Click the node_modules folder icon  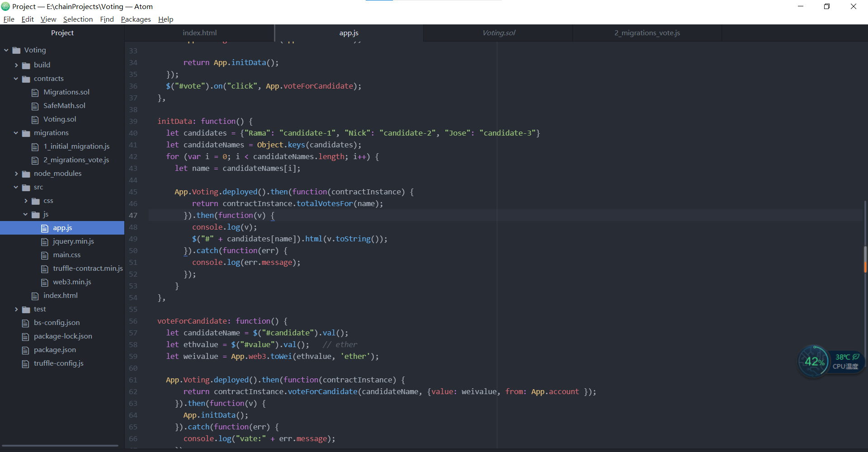(26, 174)
